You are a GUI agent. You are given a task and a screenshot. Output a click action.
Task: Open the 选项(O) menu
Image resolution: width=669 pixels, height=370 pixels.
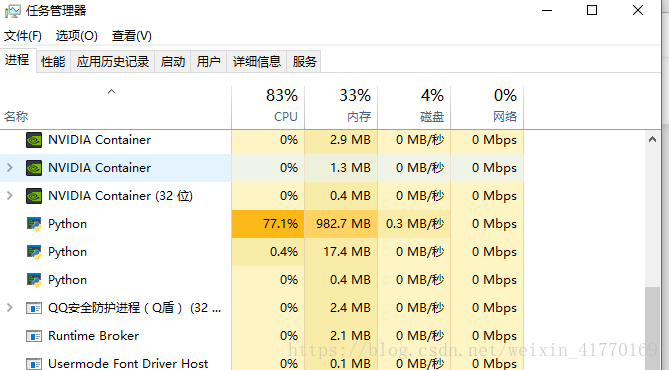(77, 36)
